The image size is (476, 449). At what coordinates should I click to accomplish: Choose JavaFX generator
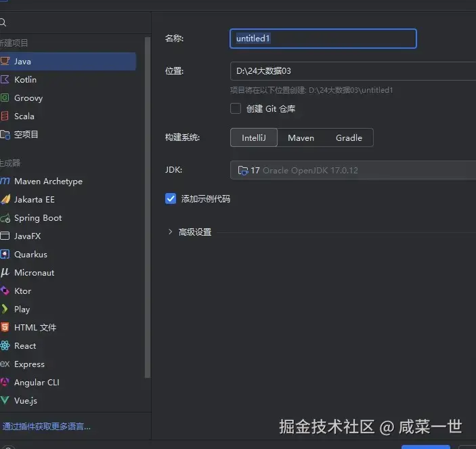point(68,236)
